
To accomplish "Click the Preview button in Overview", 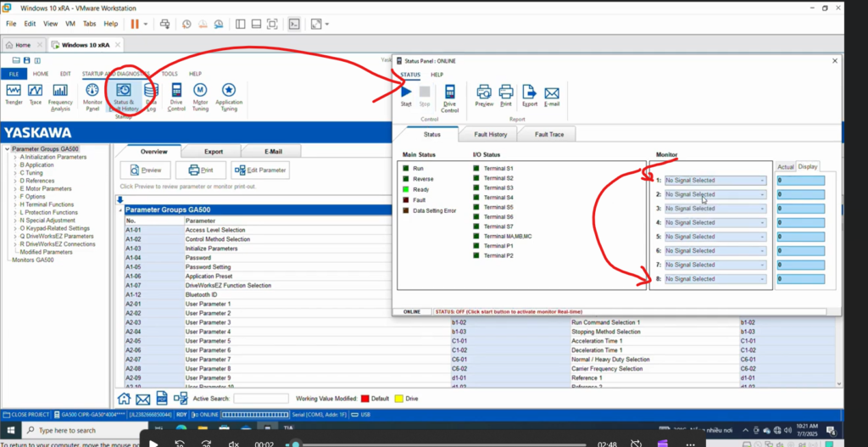I will tap(146, 170).
